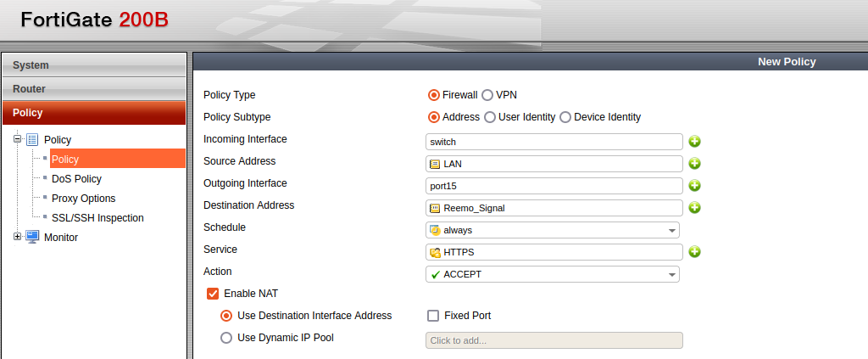
Task: Collapse the Policy tree node
Action: [17, 139]
